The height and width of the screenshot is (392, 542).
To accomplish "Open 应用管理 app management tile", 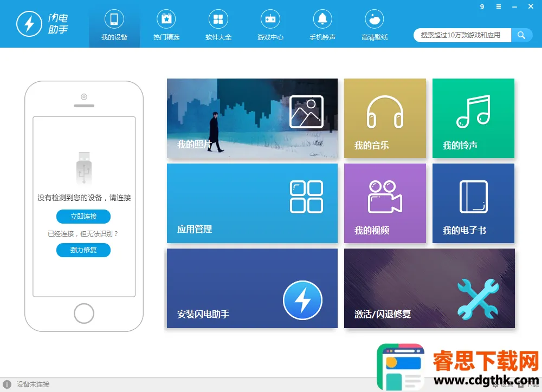I will pyautogui.click(x=252, y=203).
